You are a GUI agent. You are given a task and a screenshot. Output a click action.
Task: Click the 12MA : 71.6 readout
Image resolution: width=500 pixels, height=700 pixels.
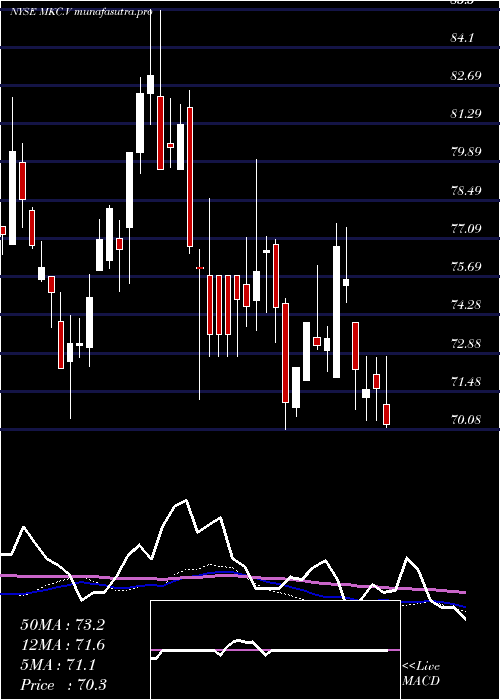pyautogui.click(x=62, y=645)
